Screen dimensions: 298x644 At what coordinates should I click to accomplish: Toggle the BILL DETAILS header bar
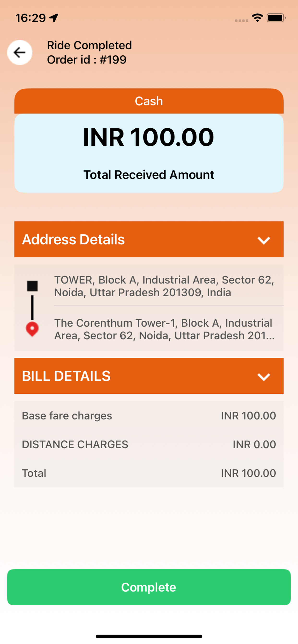point(149,376)
